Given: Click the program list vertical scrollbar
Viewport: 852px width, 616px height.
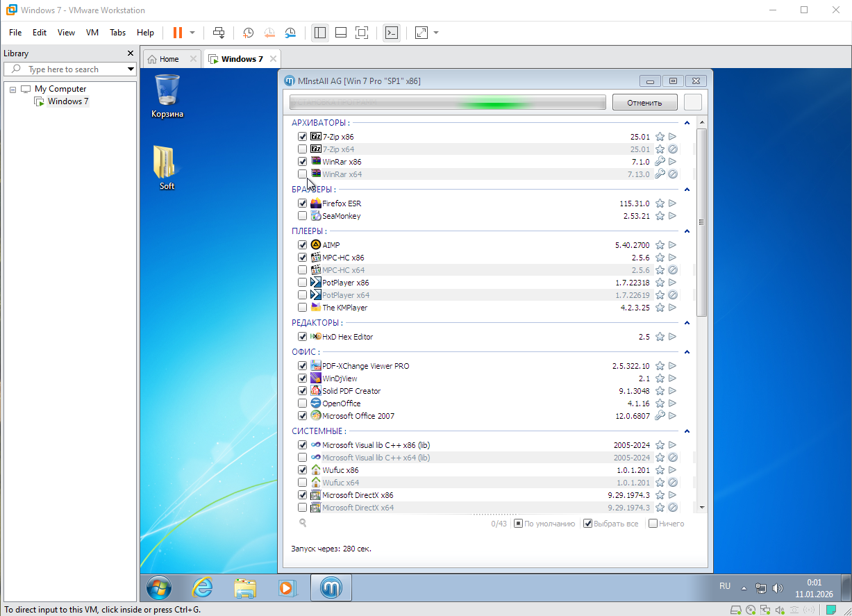Looking at the screenshot, I should click(701, 222).
